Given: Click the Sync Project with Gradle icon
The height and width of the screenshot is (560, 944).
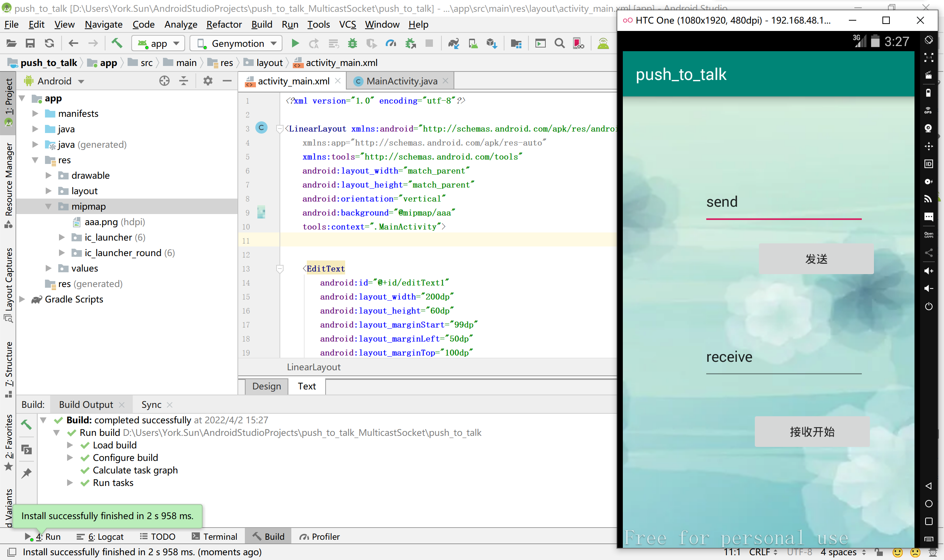Looking at the screenshot, I should point(453,43).
